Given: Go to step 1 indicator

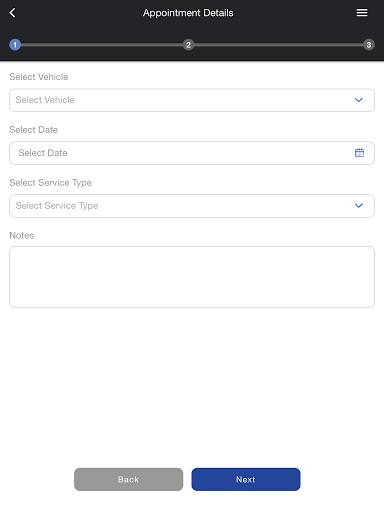Looking at the screenshot, I should coord(15,45).
